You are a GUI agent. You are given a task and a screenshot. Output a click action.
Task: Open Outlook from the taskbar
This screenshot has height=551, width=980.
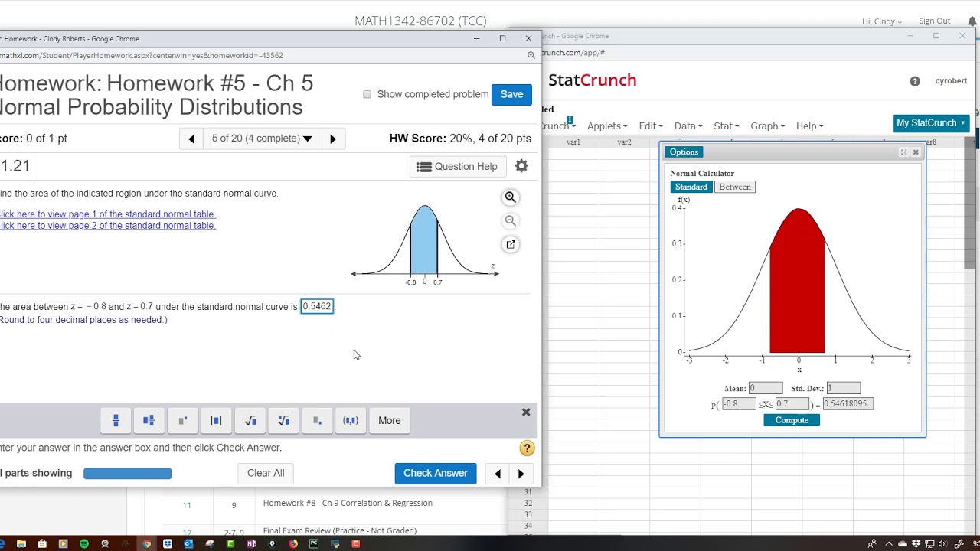(188, 543)
